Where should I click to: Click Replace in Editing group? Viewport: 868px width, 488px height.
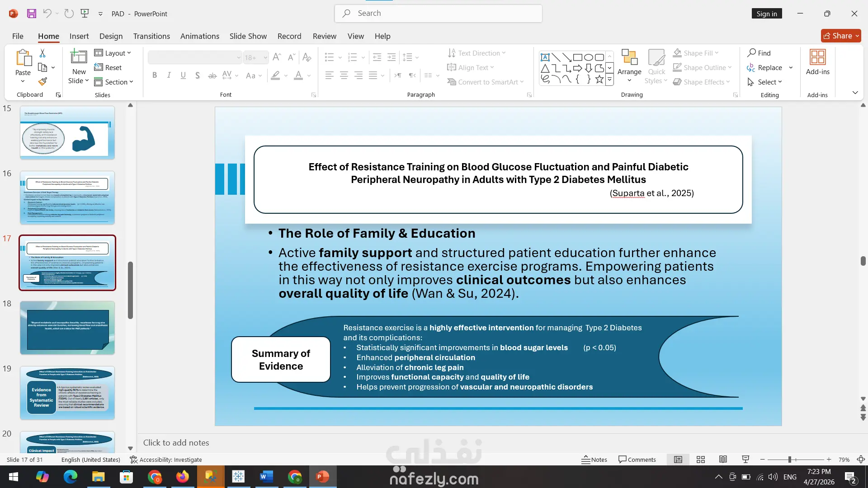(x=764, y=67)
